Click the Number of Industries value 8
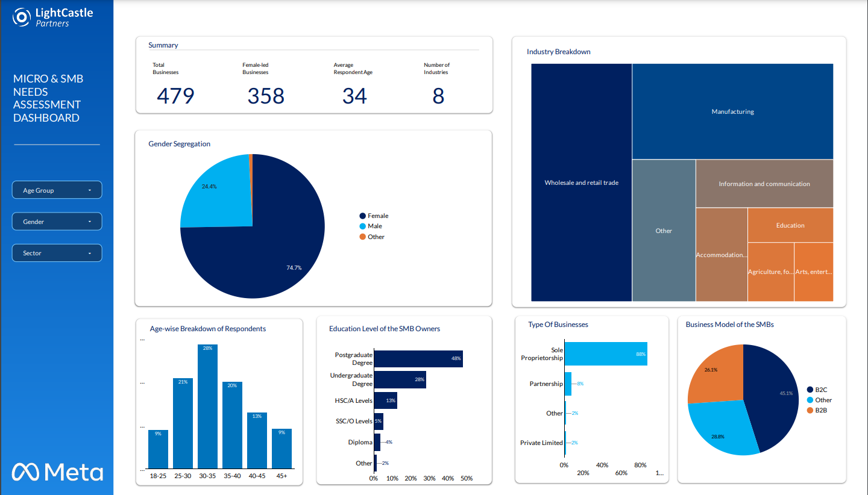 tap(438, 96)
